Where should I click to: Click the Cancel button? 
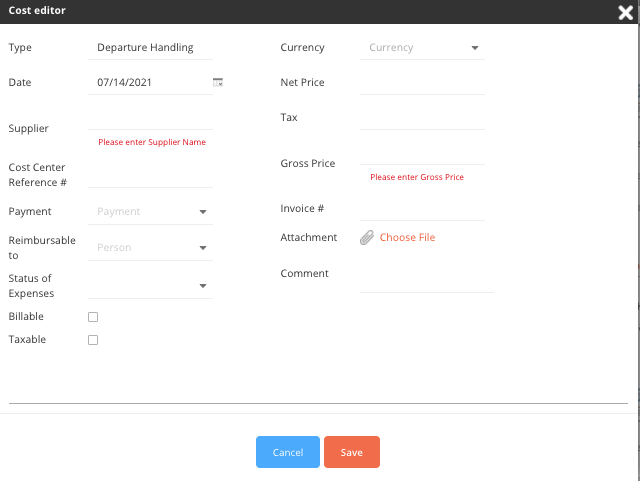pos(288,452)
